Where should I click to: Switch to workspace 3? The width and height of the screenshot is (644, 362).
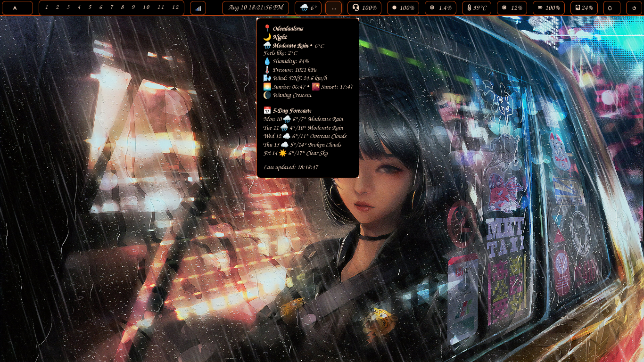68,8
